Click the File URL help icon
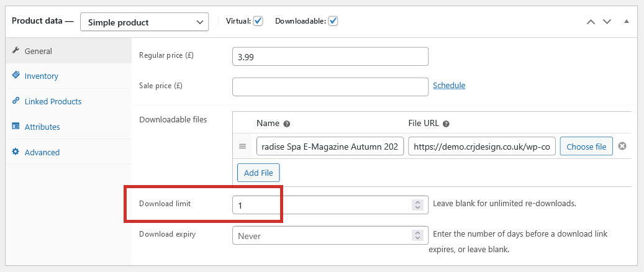 [446, 124]
